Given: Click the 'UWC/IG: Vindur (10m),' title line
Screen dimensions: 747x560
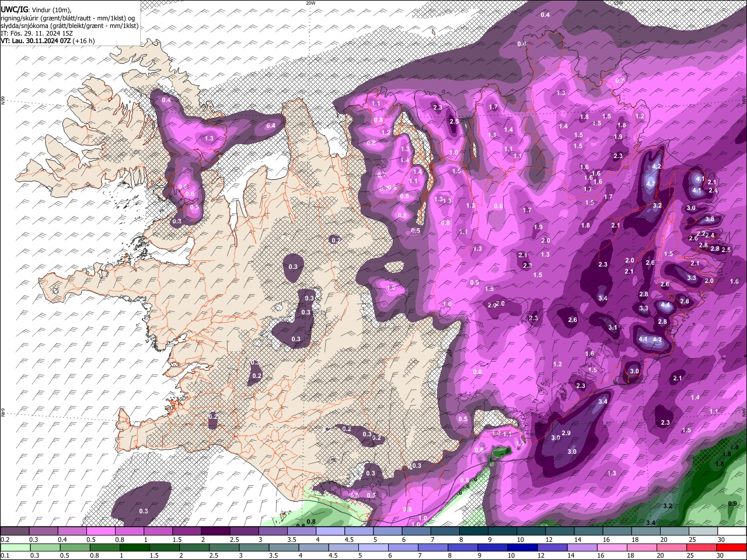Looking at the screenshot, I should [36, 9].
